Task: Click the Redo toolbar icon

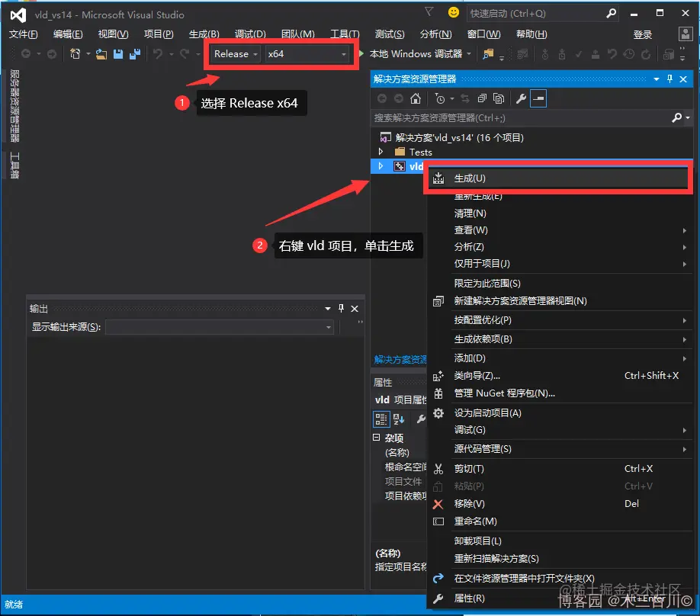Action: click(x=185, y=54)
